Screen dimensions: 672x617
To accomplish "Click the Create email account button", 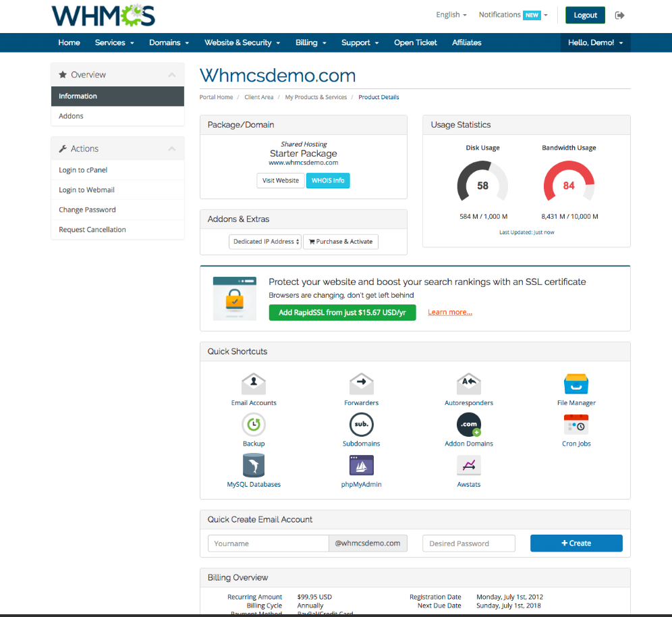I will (x=576, y=543).
